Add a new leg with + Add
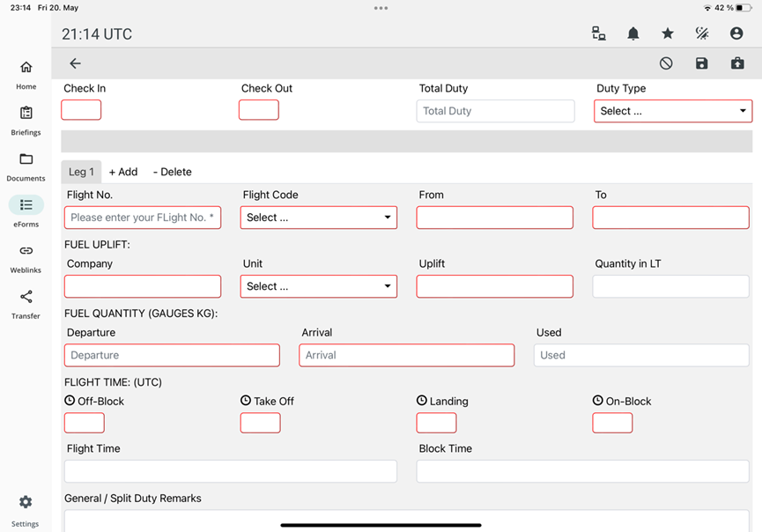Image resolution: width=762 pixels, height=532 pixels. click(123, 172)
